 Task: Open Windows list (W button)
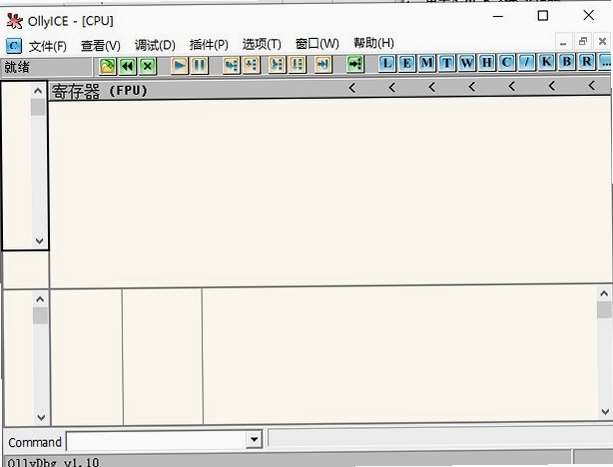coord(466,63)
